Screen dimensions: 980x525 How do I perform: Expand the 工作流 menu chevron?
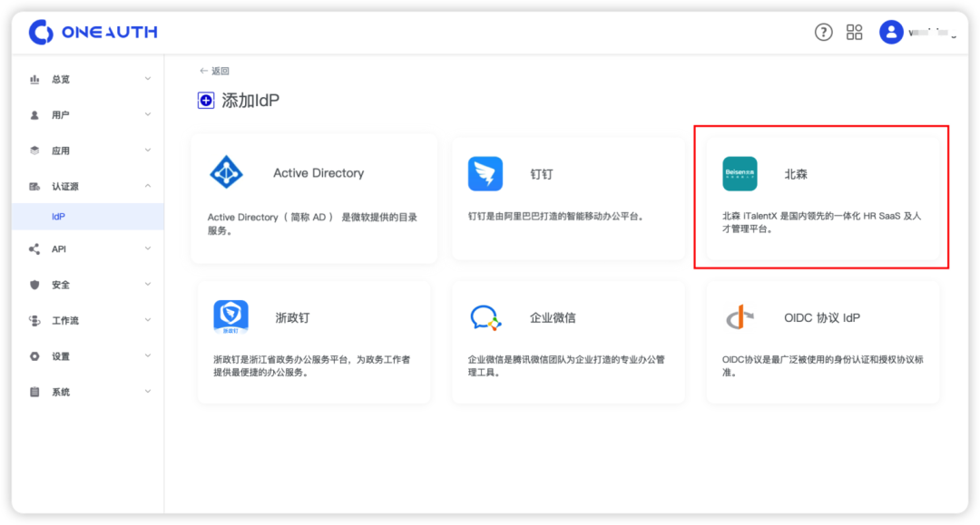tap(148, 319)
